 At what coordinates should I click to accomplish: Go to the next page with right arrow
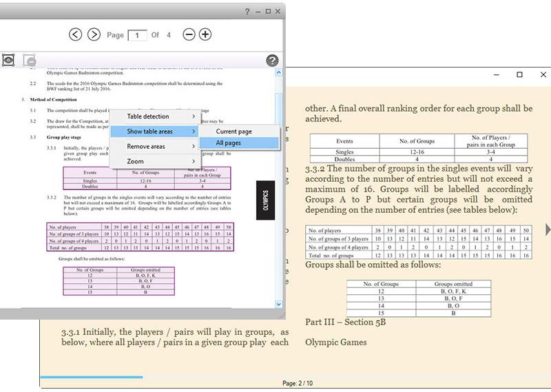point(94,34)
